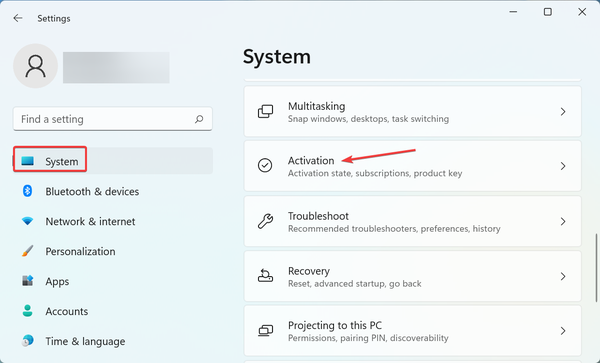Click the Projecting to this PC icon
The height and width of the screenshot is (363, 600).
point(265,330)
